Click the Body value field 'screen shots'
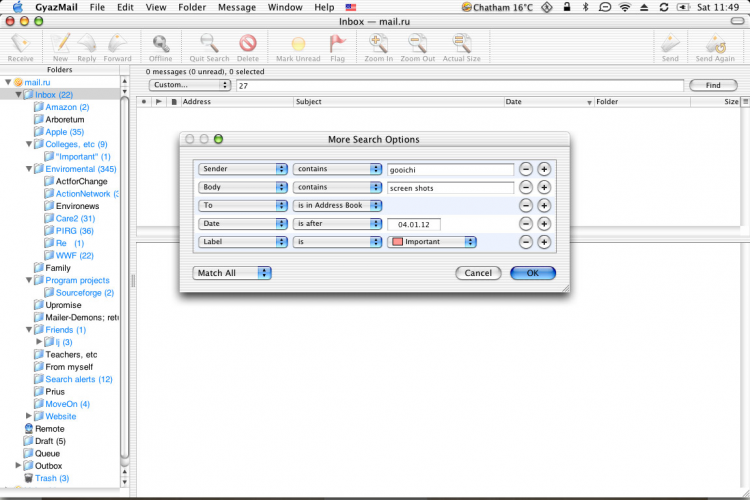The width and height of the screenshot is (750, 500). [451, 188]
